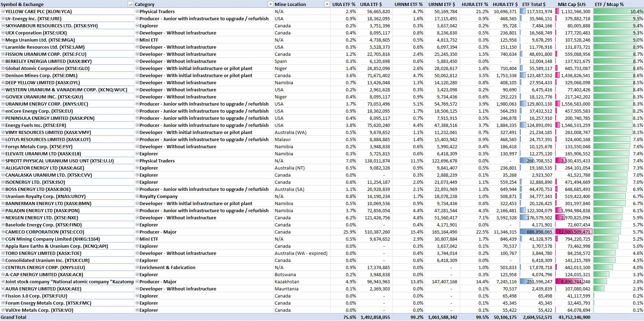Click the Uranium Royalty Corp. (XNAS:UROY) label

click(46, 196)
